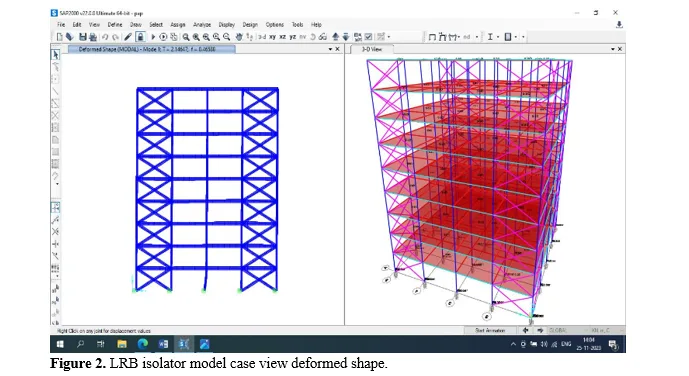The height and width of the screenshot is (376, 689).
Task: Open the Options menu
Action: (275, 25)
